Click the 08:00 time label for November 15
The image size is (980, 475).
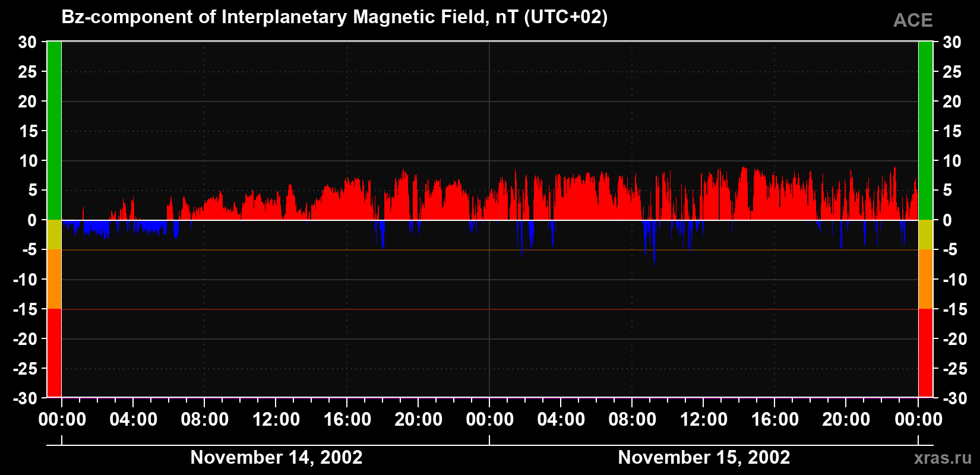(x=633, y=420)
